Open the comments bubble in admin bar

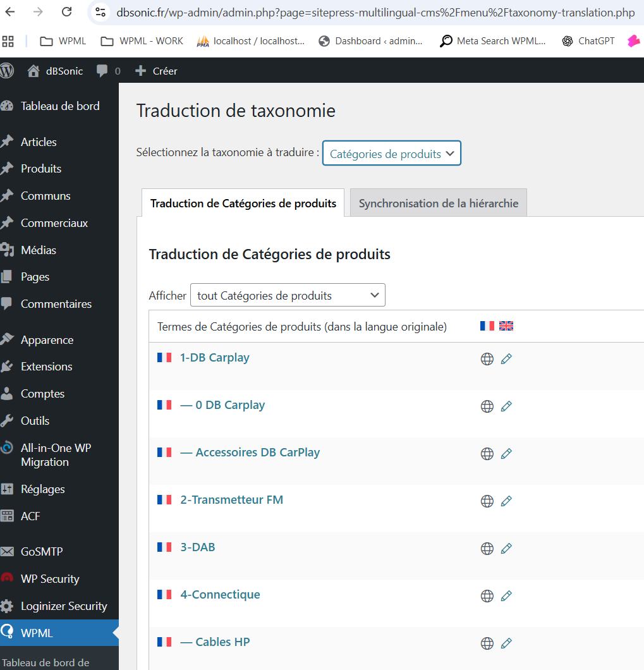(x=108, y=71)
